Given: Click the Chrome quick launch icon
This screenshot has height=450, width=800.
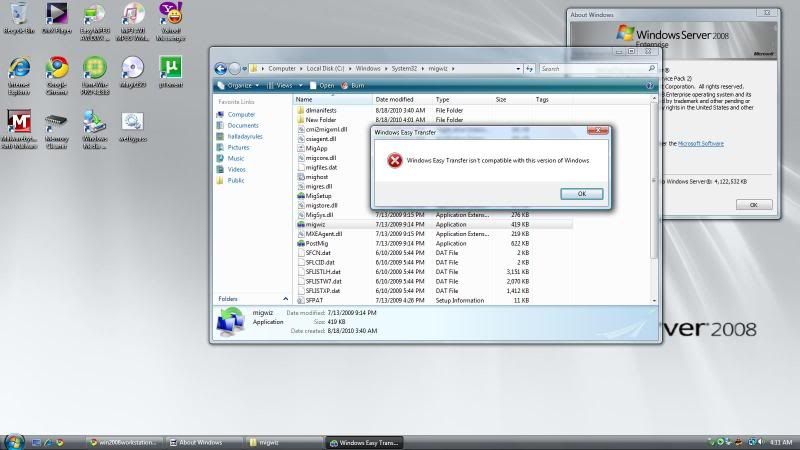Looking at the screenshot, I should [60, 442].
